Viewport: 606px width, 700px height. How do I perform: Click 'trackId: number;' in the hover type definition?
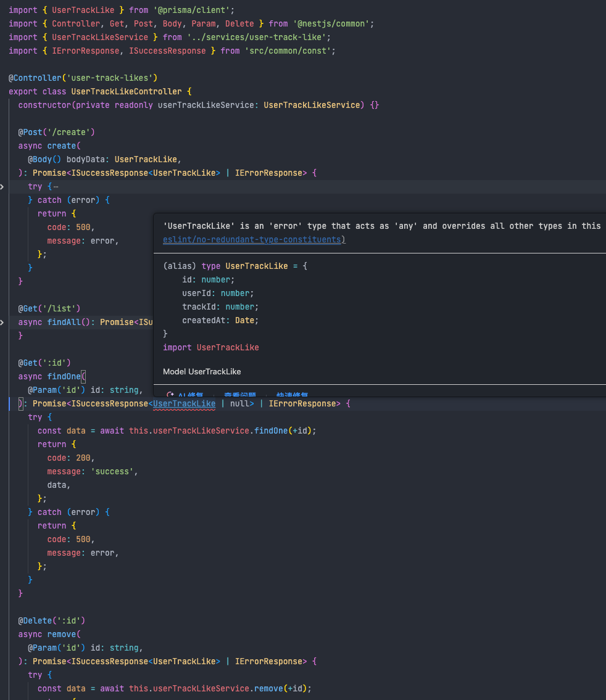tap(220, 307)
